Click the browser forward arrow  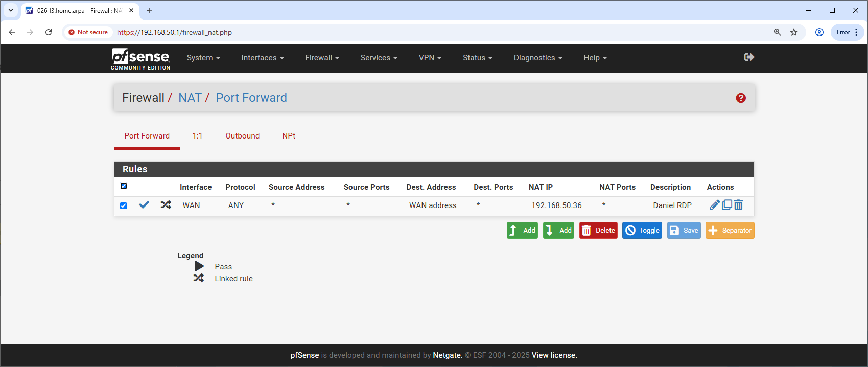pyautogui.click(x=30, y=32)
